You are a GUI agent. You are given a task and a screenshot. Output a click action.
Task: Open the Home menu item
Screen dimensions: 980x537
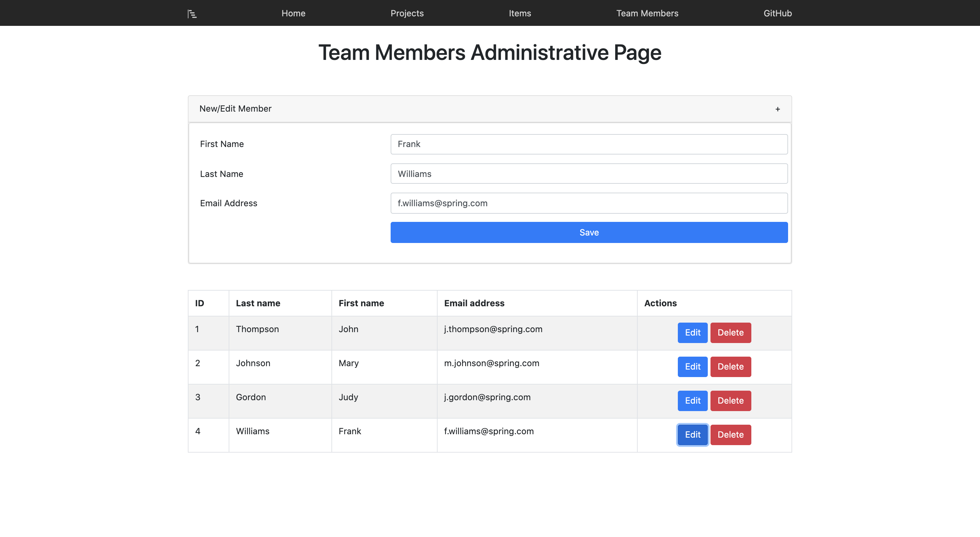[293, 13]
